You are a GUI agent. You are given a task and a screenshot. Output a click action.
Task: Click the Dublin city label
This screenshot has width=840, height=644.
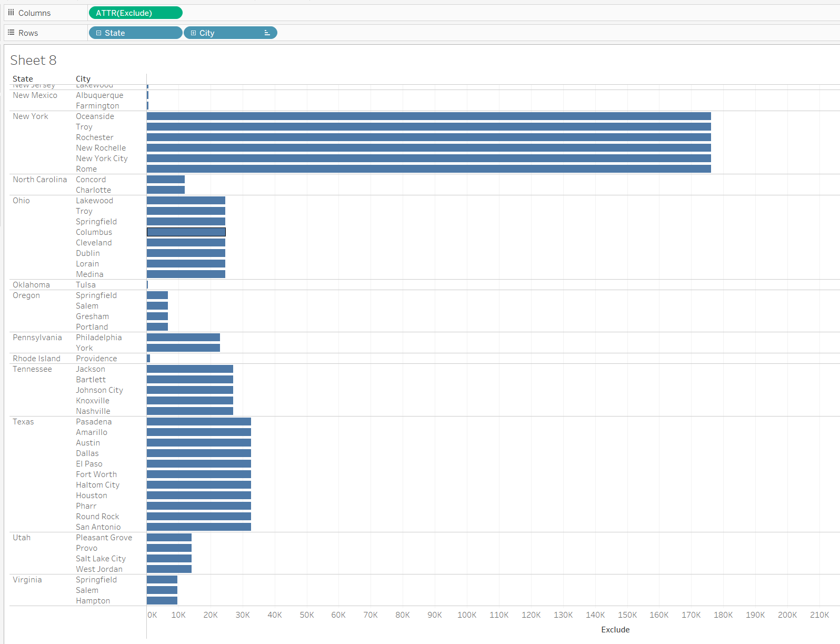(88, 253)
